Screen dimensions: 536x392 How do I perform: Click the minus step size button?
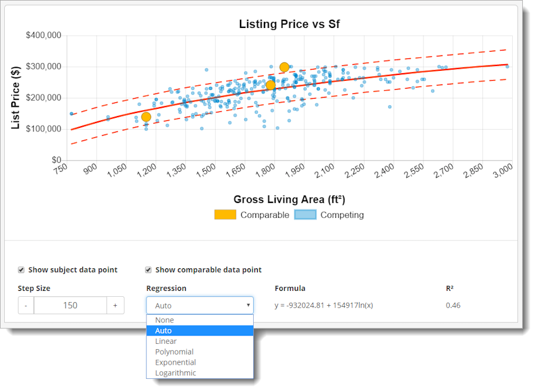click(x=26, y=305)
